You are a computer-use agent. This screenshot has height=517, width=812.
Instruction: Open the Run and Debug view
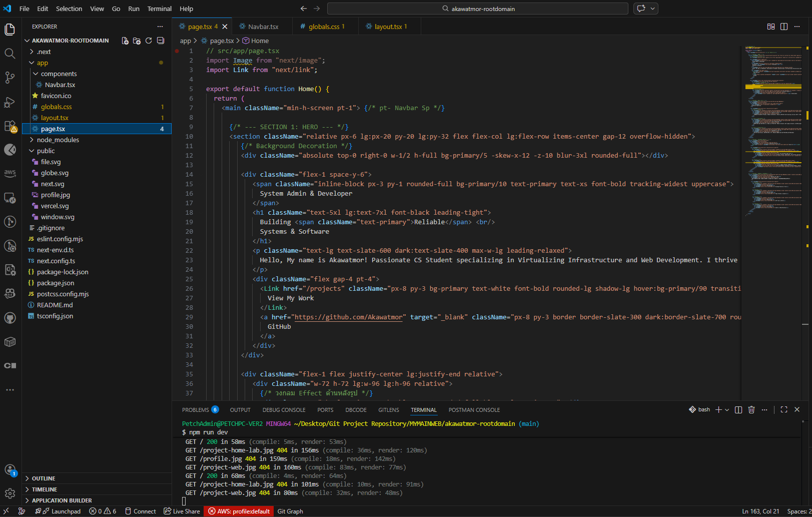10,102
